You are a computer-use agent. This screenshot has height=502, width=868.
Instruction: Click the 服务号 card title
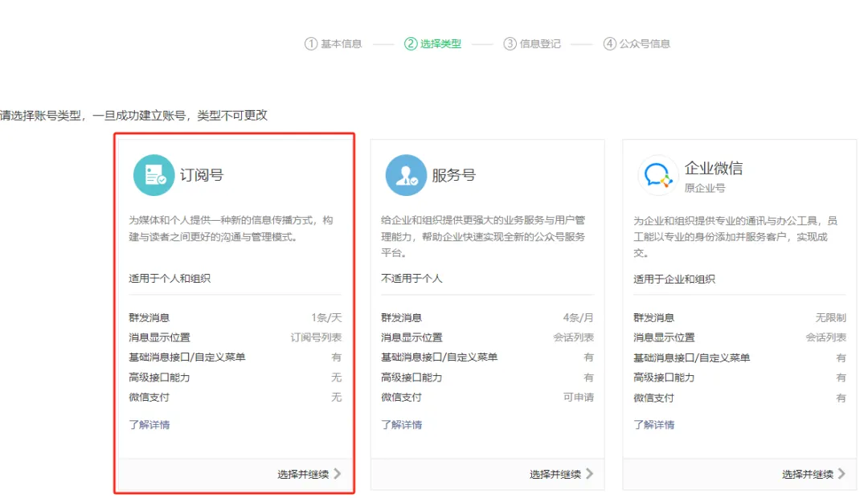click(x=453, y=175)
